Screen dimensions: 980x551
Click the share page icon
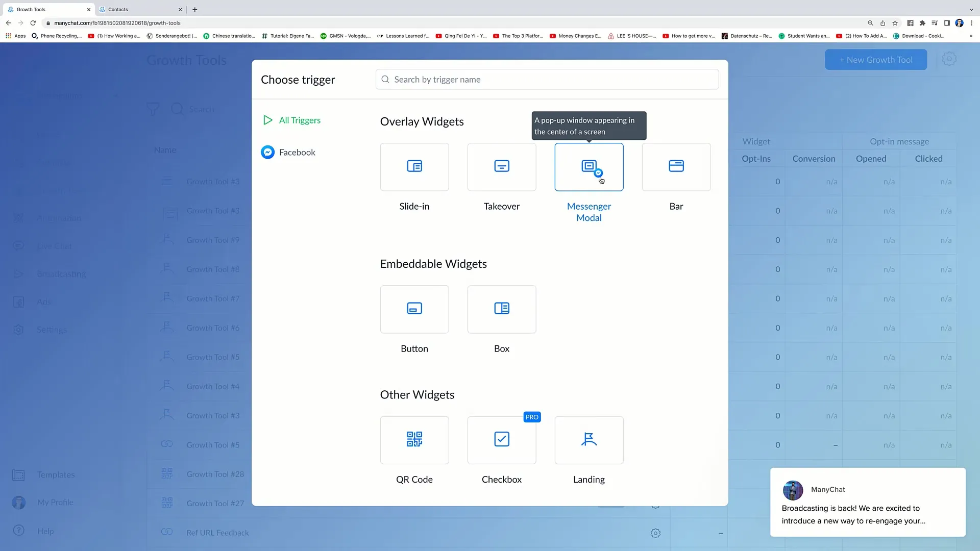pos(883,23)
